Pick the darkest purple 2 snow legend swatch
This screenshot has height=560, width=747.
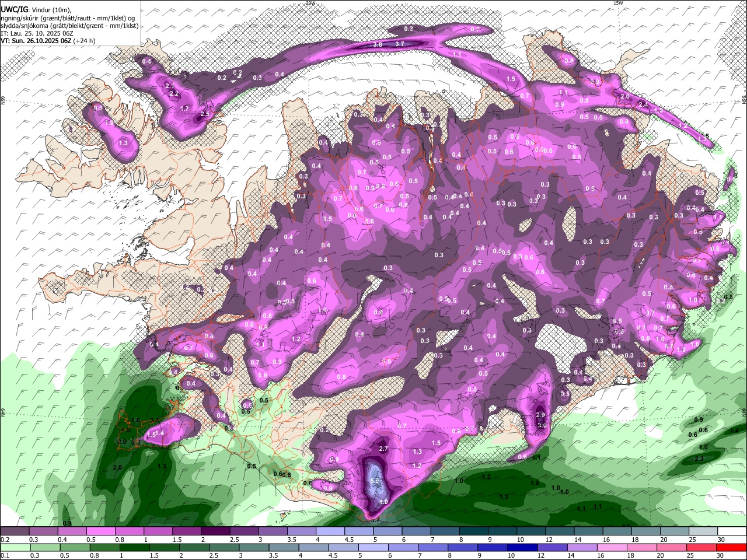pos(215,531)
